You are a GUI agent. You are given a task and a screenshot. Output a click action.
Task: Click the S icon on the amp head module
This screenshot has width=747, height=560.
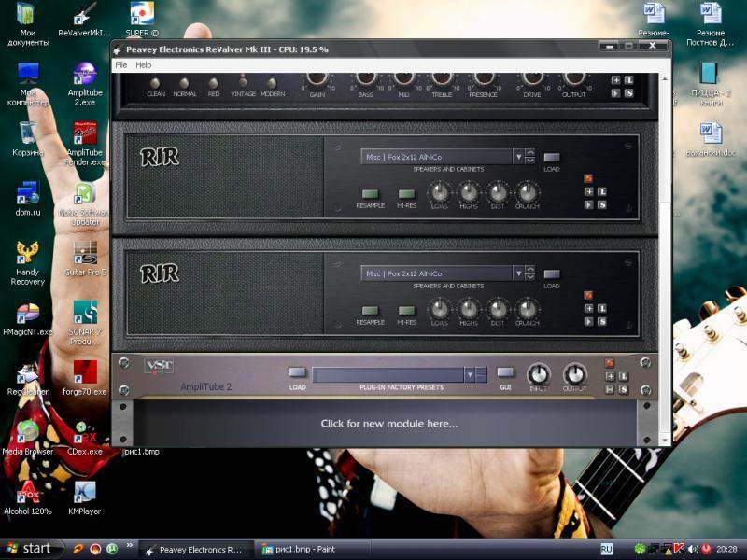pyautogui.click(x=628, y=92)
